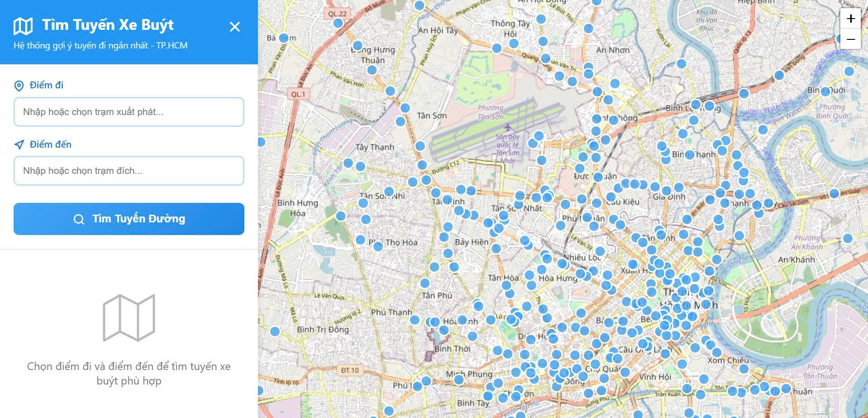The width and height of the screenshot is (868, 418).
Task: Focus the destination station input field
Action: [129, 171]
